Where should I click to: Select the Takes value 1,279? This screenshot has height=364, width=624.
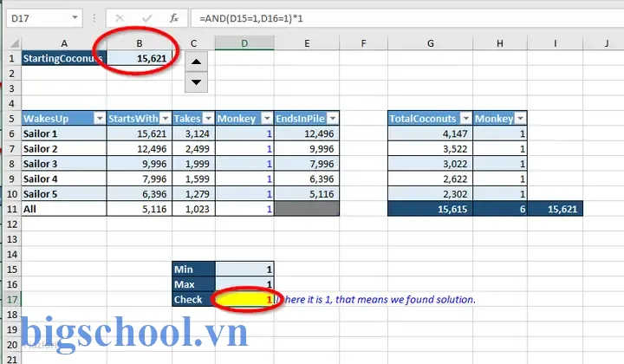point(193,194)
